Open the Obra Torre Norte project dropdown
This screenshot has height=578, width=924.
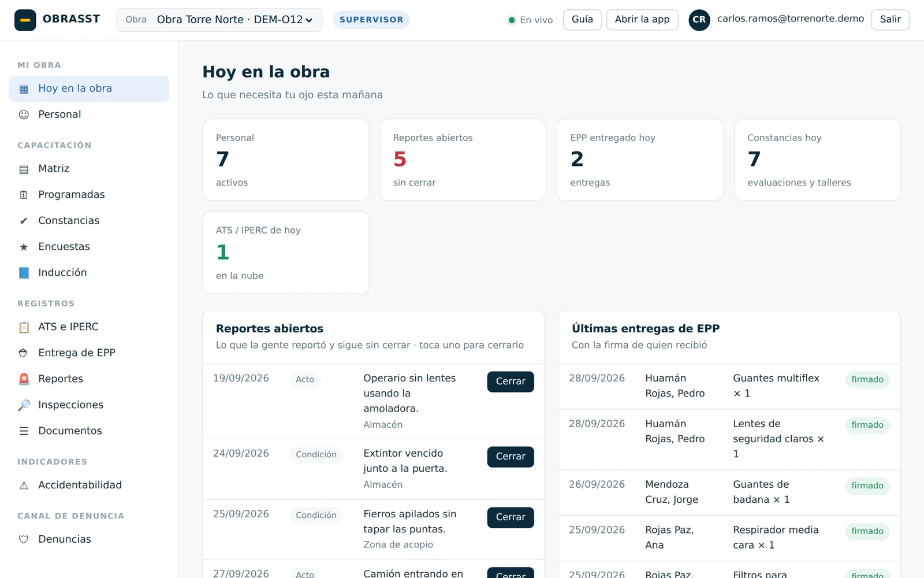pyautogui.click(x=219, y=20)
